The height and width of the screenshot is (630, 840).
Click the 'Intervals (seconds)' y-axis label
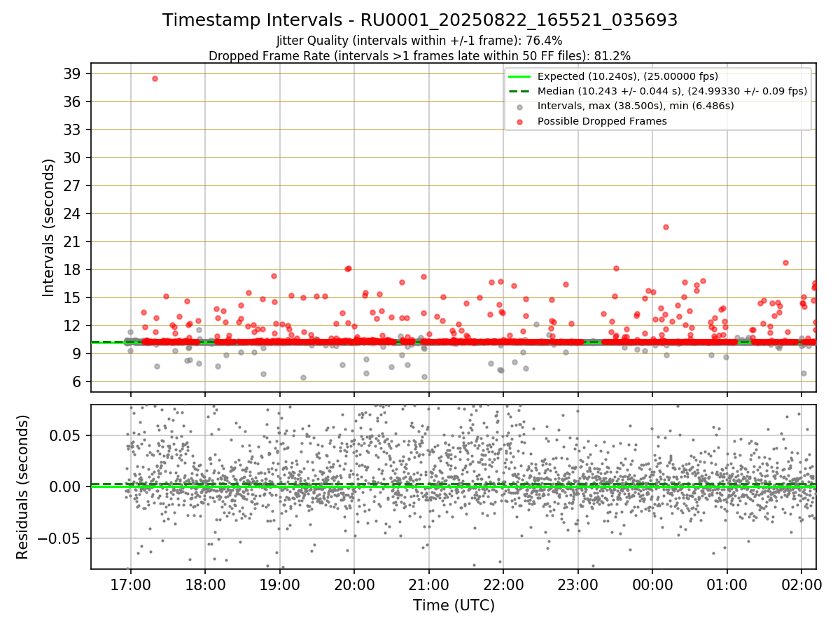coord(49,227)
